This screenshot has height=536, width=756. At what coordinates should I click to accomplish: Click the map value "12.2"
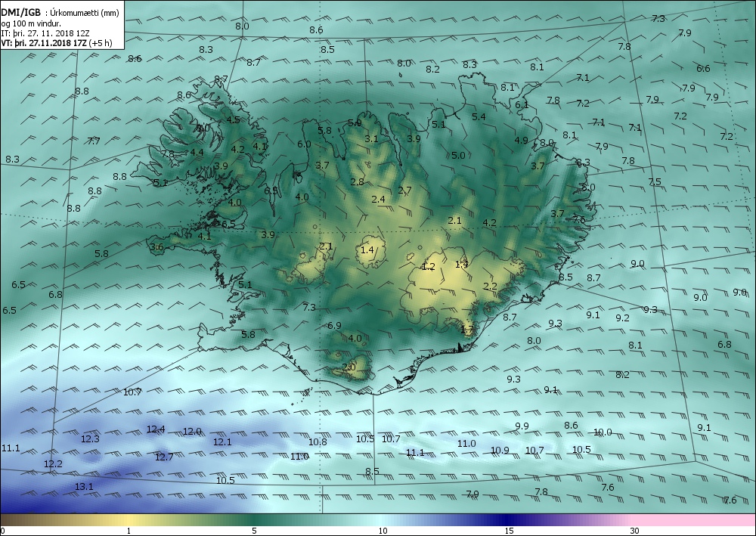tap(53, 463)
